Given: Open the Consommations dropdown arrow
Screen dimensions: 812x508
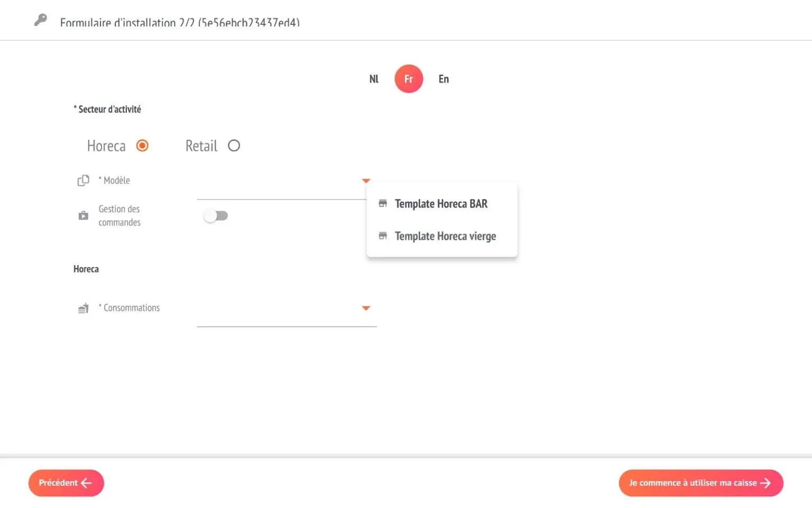Looking at the screenshot, I should coord(366,308).
